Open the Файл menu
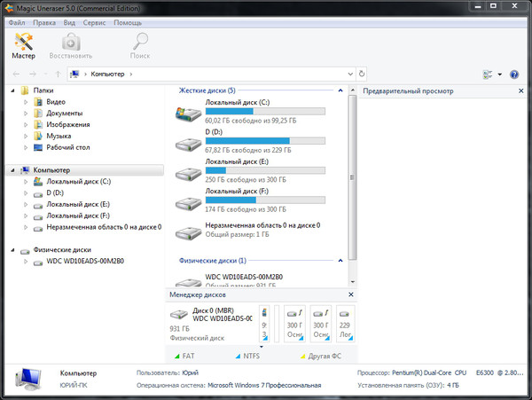 tap(17, 23)
